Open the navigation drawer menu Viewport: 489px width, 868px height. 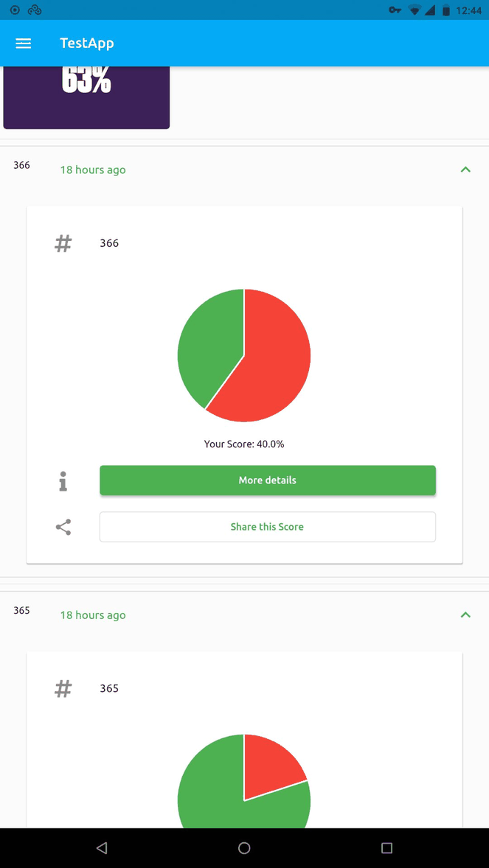click(23, 43)
